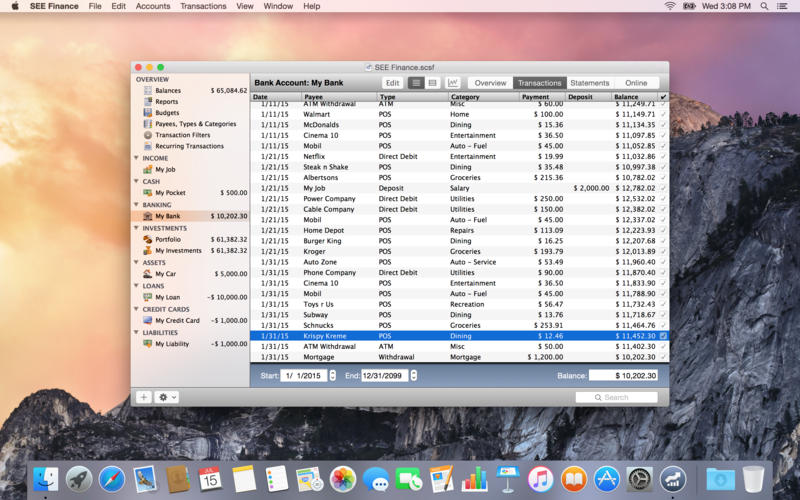Open Recurring Transactions in sidebar
This screenshot has width=800, height=500.
pyautogui.click(x=189, y=146)
